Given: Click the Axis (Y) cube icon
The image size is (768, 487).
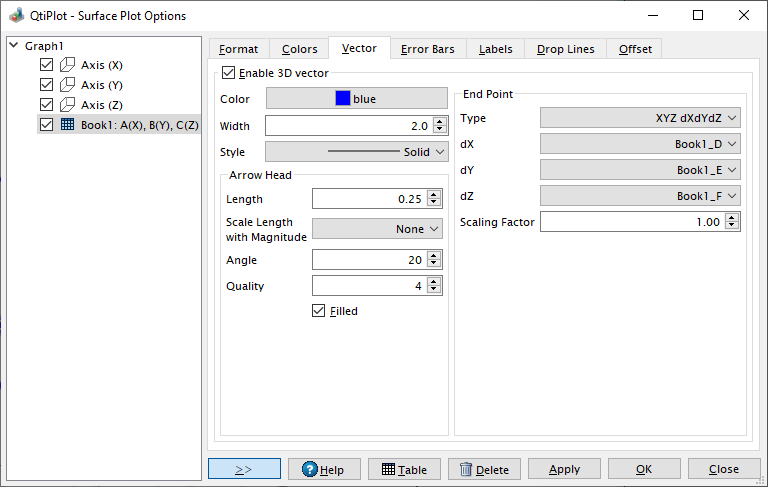Looking at the screenshot, I should pyautogui.click(x=68, y=85).
